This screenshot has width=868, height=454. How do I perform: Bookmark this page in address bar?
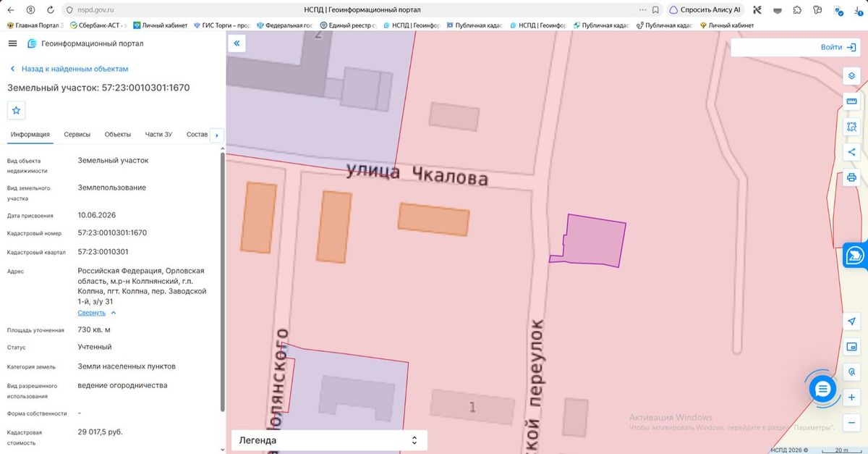tap(655, 10)
